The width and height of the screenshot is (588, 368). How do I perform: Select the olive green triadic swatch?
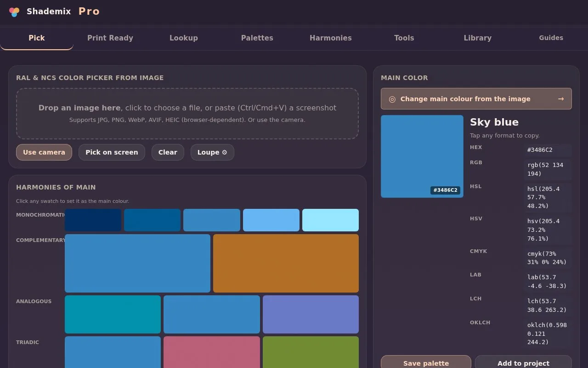[x=311, y=352]
